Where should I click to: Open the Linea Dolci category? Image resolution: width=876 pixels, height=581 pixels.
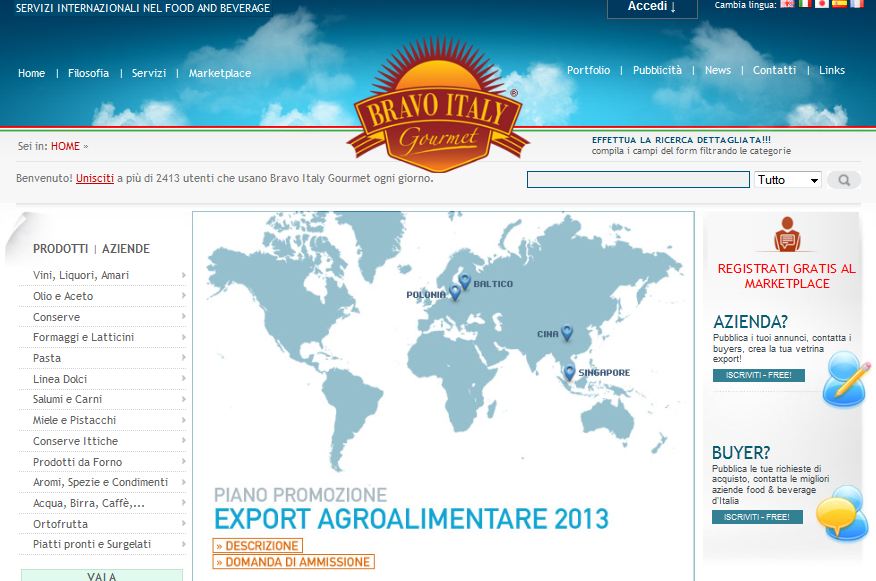tap(60, 379)
